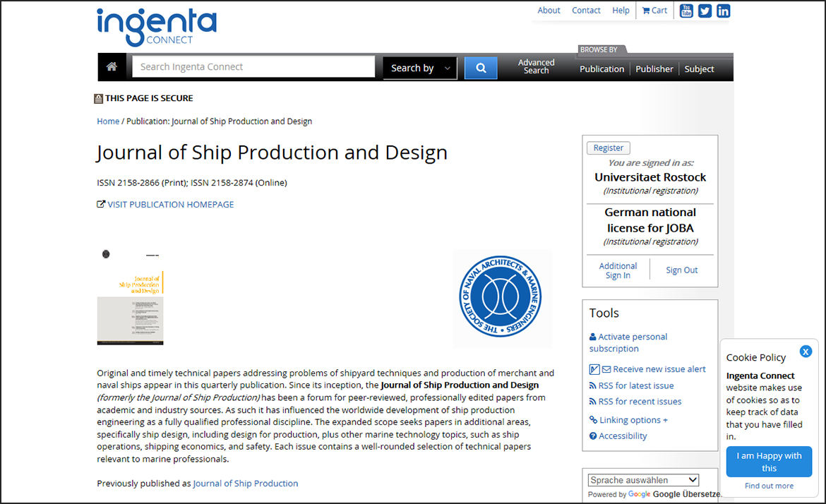
Task: Click the Cookie Policy heading
Action: [756, 358]
